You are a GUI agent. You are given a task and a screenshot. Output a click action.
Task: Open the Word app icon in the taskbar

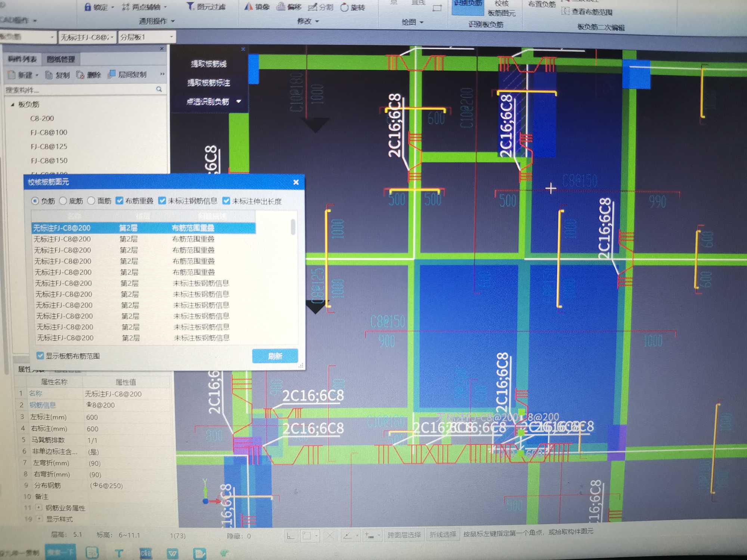pos(173,553)
